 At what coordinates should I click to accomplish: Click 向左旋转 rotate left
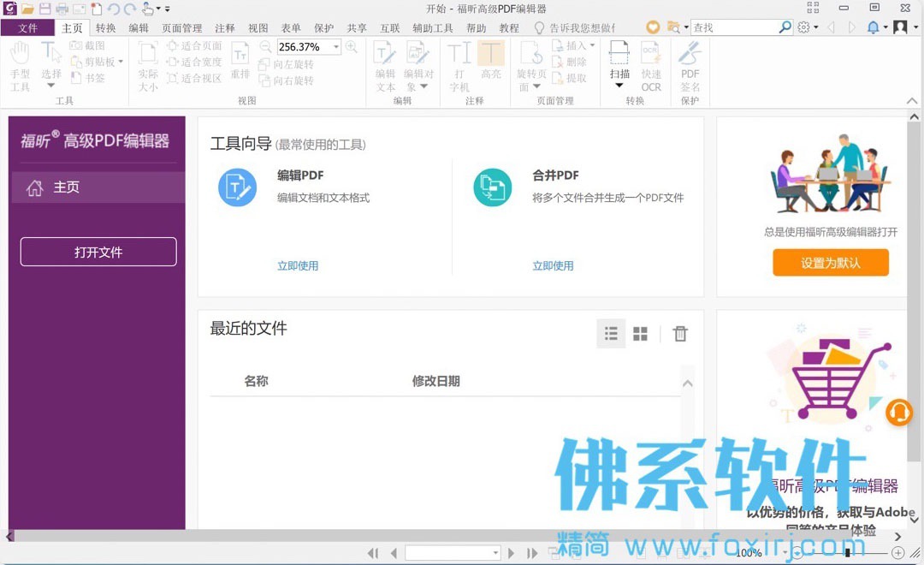(x=287, y=63)
